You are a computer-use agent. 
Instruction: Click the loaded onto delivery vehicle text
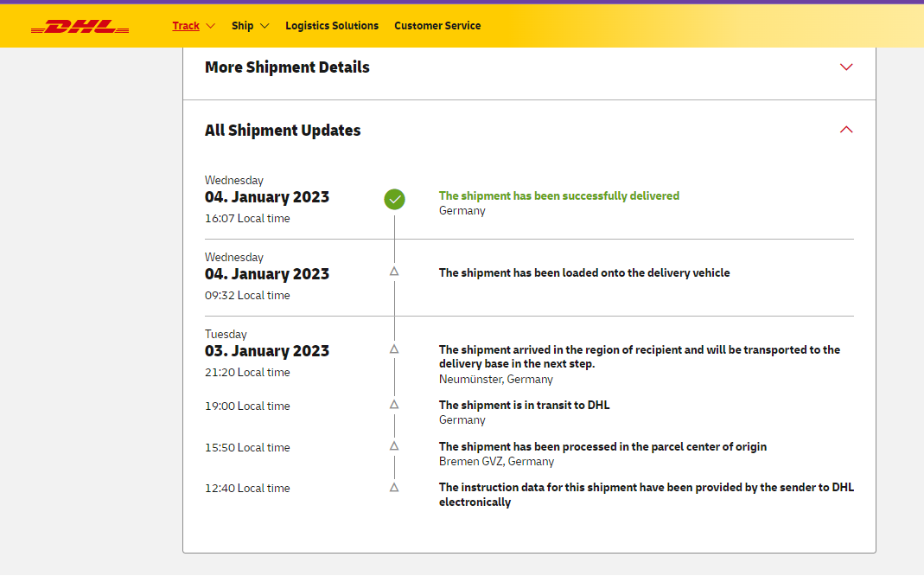(584, 273)
